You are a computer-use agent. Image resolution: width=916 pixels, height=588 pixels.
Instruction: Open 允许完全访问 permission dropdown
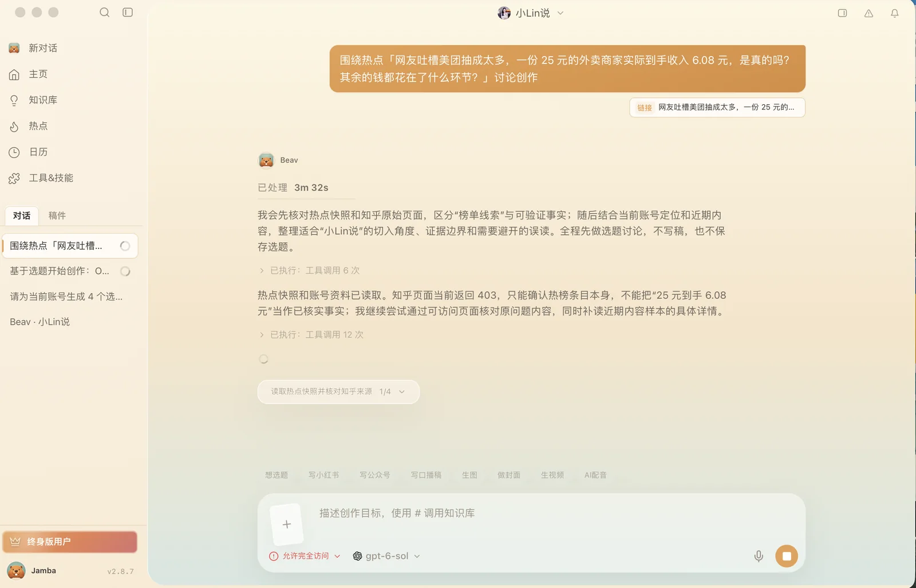(x=305, y=556)
